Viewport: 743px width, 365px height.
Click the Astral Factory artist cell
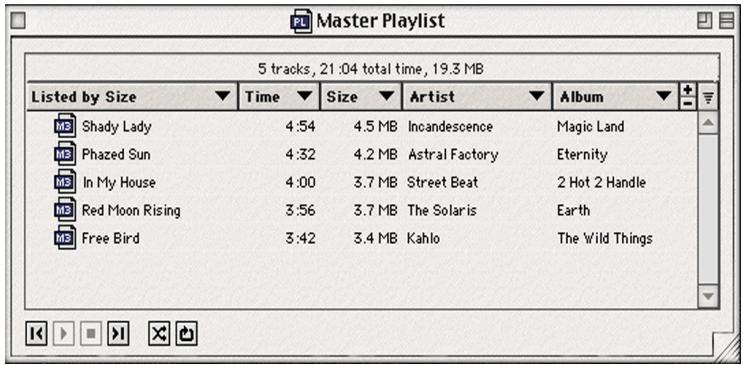click(453, 155)
